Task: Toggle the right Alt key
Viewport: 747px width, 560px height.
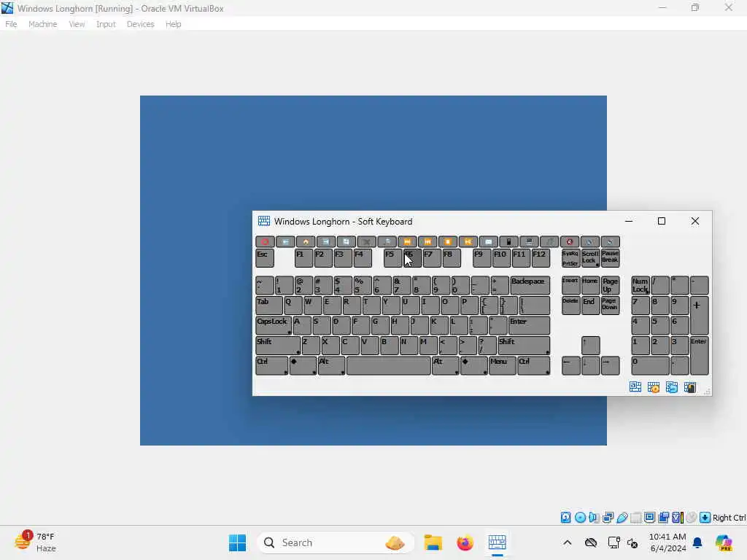Action: point(446,366)
